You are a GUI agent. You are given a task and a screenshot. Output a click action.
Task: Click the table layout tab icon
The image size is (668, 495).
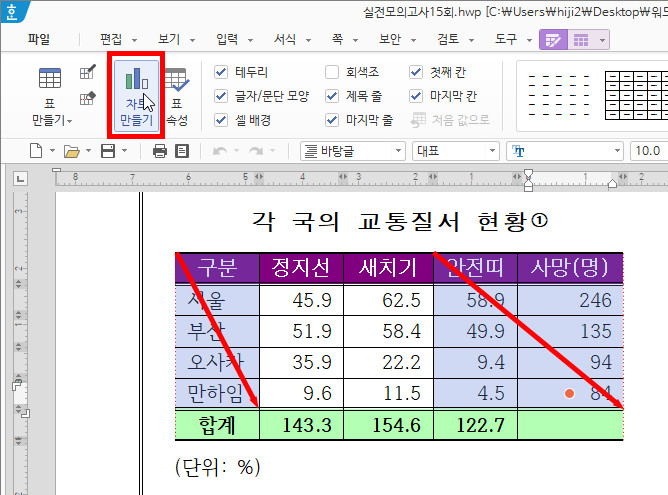[x=581, y=40]
